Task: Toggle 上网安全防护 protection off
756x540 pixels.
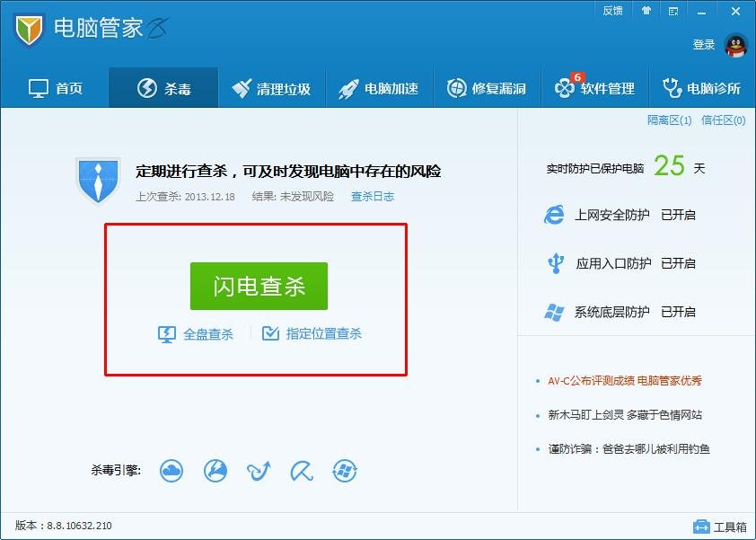Action: pos(678,215)
